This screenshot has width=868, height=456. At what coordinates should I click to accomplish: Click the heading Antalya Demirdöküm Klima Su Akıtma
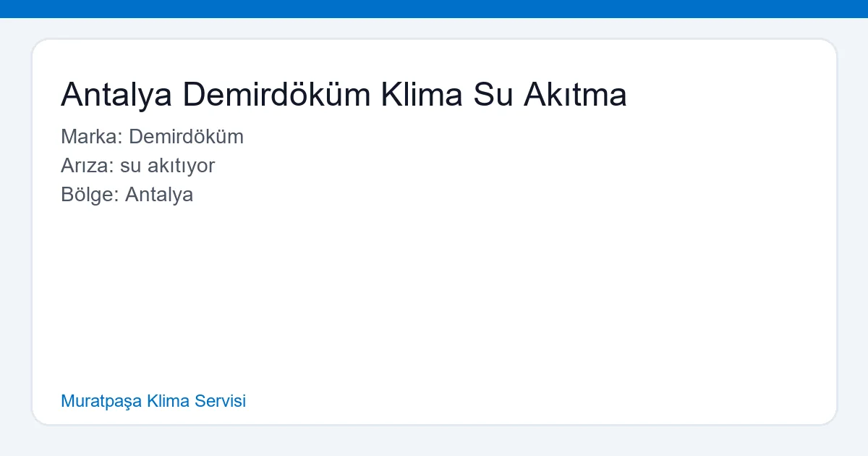click(344, 94)
